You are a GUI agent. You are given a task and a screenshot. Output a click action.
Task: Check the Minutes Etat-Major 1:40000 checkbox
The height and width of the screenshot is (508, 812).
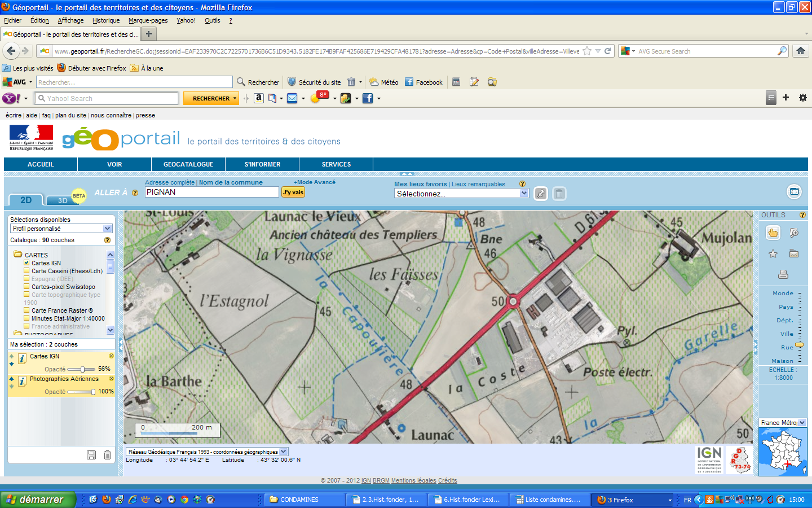point(27,318)
